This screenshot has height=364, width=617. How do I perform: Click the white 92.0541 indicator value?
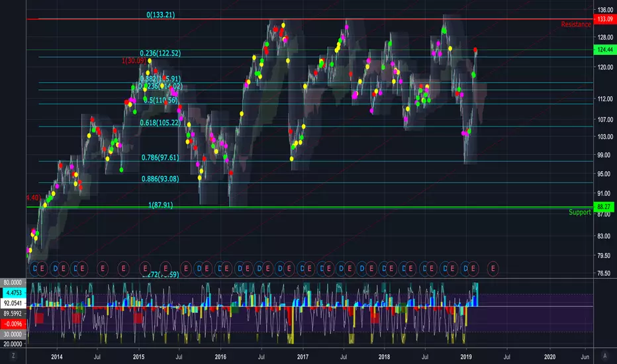tap(14, 303)
